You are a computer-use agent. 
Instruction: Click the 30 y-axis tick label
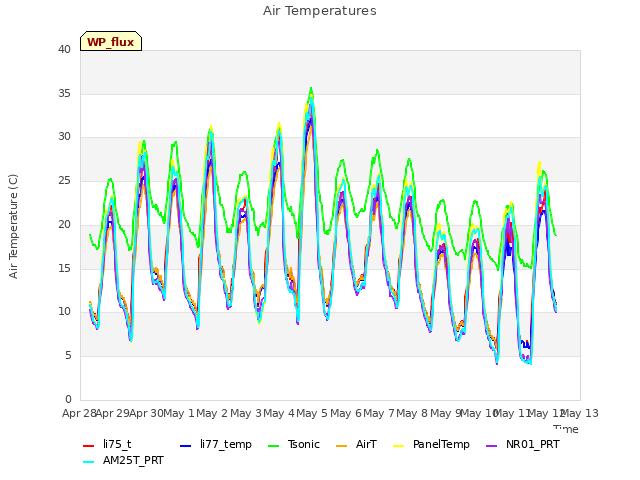(x=64, y=137)
